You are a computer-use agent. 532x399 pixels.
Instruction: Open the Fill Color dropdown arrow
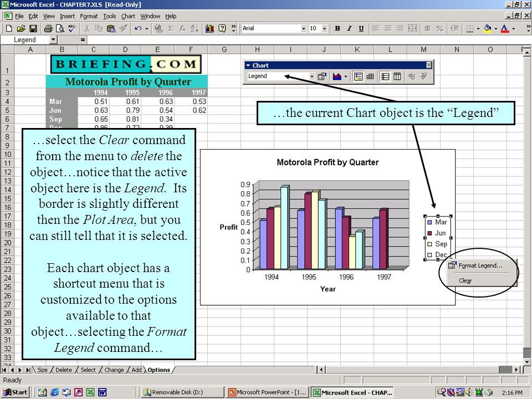(495, 28)
